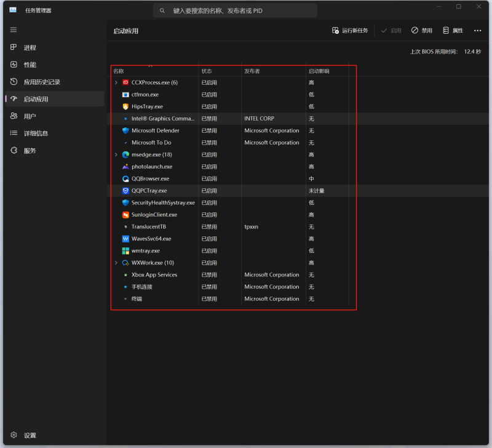Click the msedge.exe Edge icon

(125, 154)
